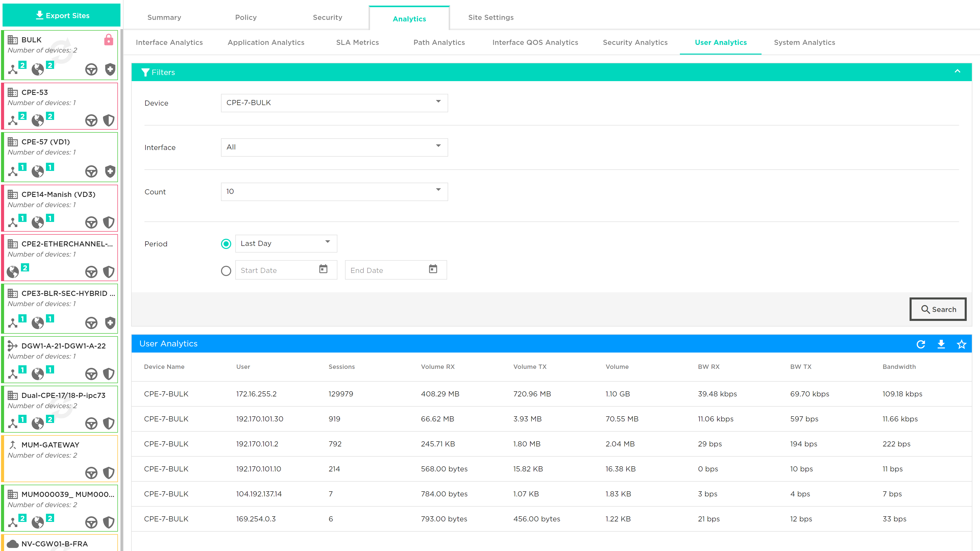Click the topology icon on CPE3-BLR-SEC-HYBRID site
The image size is (980, 551).
[13, 323]
